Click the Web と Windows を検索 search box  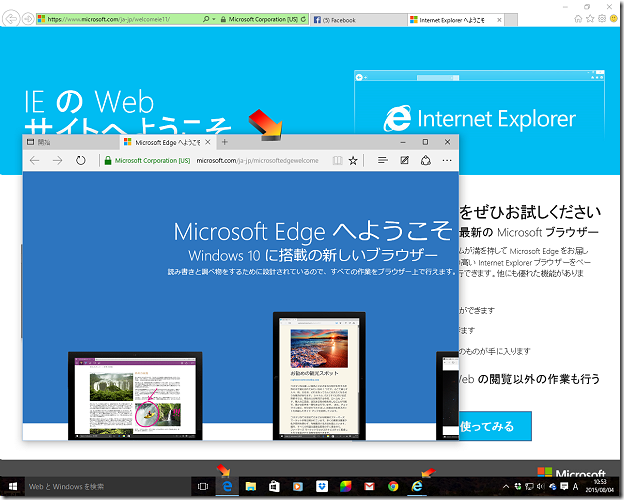coord(107,486)
